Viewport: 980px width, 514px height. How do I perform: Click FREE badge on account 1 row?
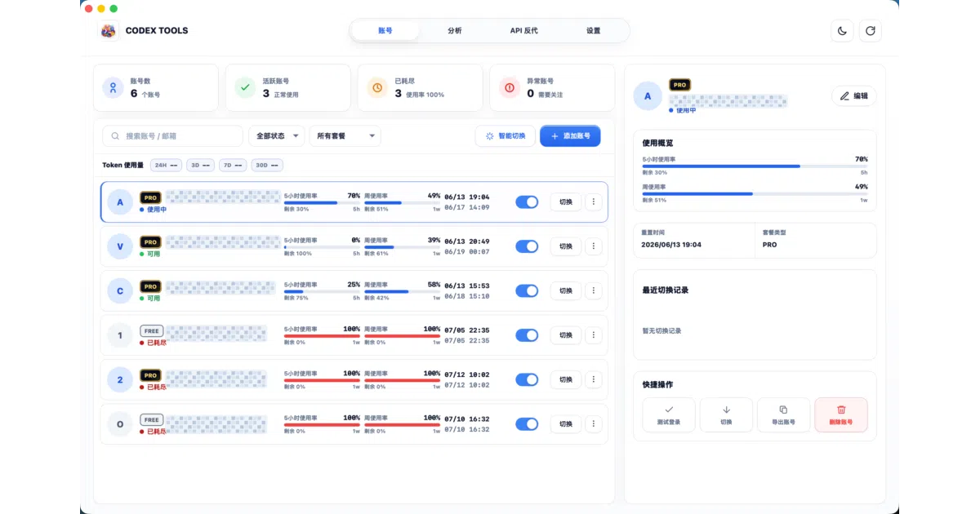[x=152, y=330]
